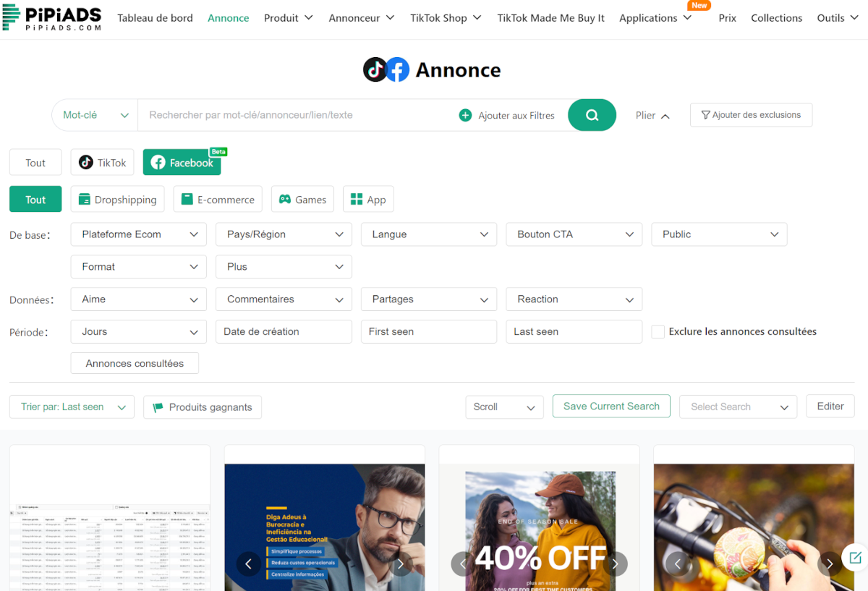The image size is (868, 591).
Task: Open the Jours period dropdown
Action: tap(139, 332)
